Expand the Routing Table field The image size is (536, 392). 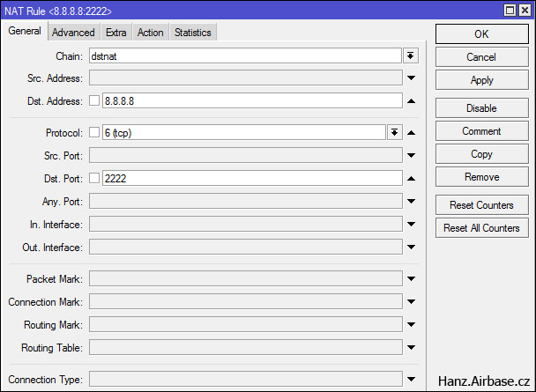411,348
